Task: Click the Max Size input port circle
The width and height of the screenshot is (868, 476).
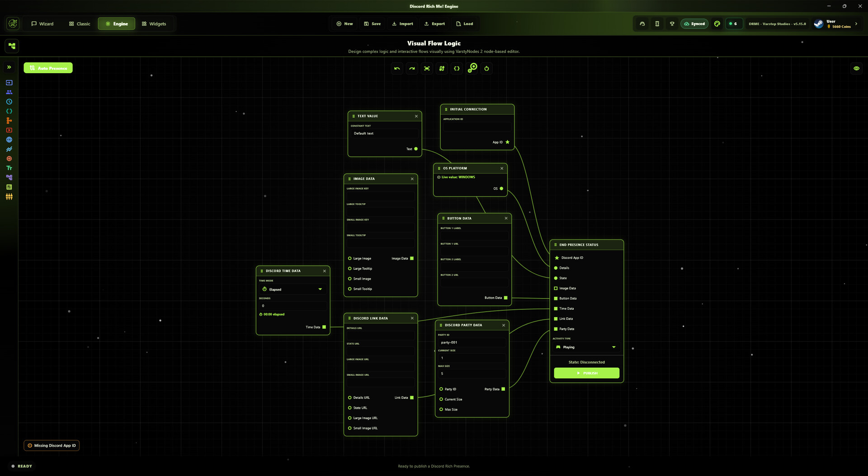Action: pos(441,410)
